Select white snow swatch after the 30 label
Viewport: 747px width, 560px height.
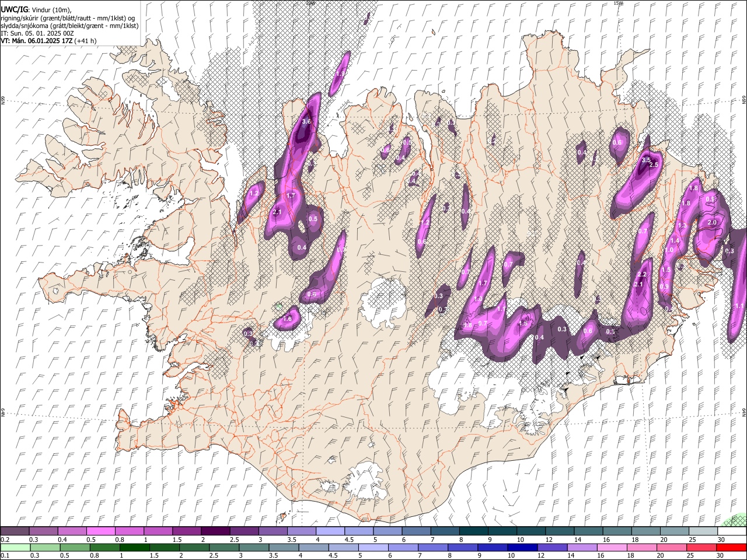pyautogui.click(x=732, y=531)
